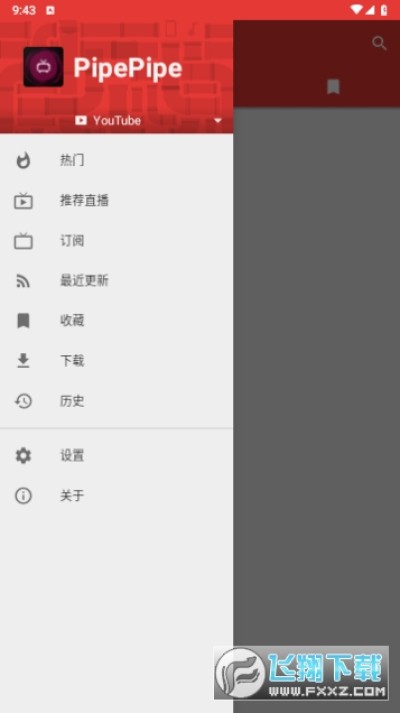Open the download arrow icon for 下载
The image size is (400, 713).
[x=23, y=361]
